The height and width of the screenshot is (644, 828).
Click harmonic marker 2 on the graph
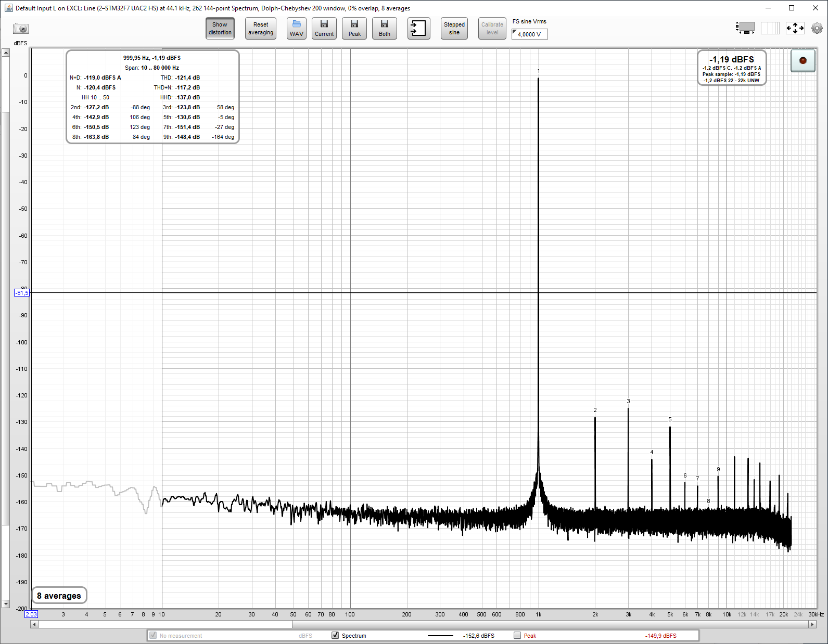coord(595,410)
